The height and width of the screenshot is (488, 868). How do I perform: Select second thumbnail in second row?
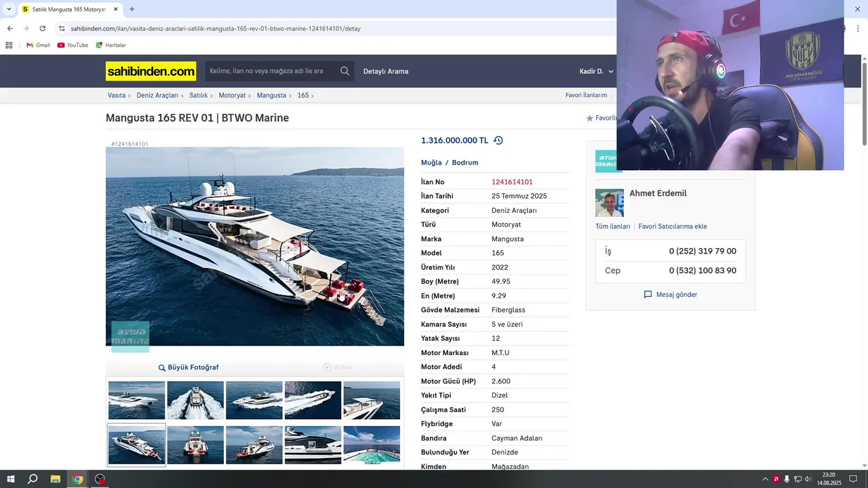tap(195, 445)
